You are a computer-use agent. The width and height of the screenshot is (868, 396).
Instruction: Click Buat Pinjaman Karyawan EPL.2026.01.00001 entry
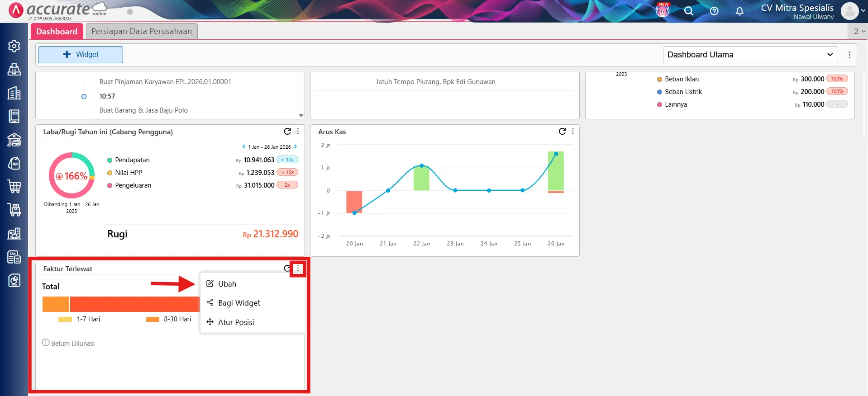click(x=165, y=82)
